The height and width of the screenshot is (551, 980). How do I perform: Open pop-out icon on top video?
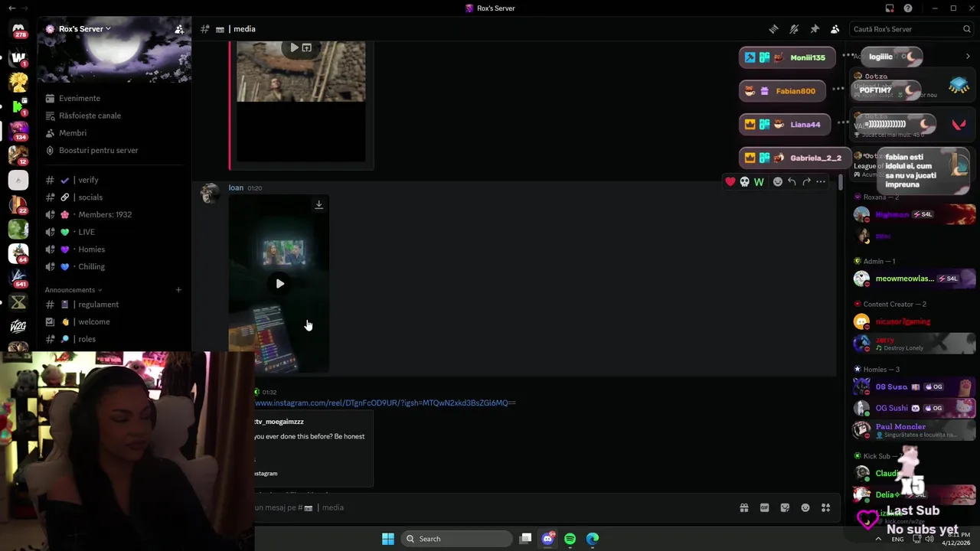point(307,47)
